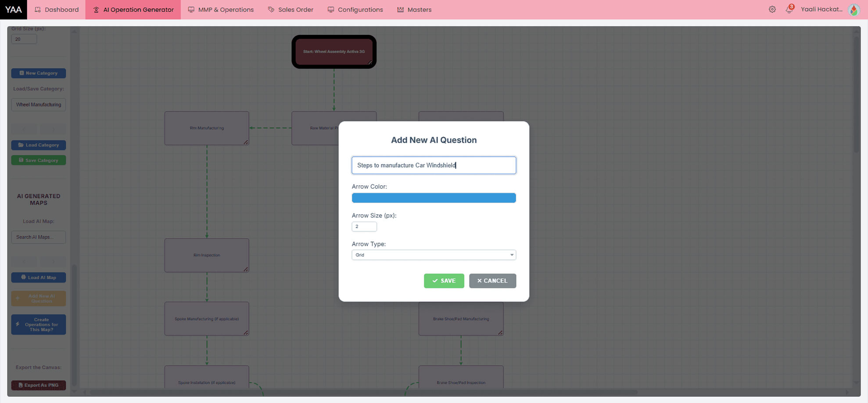Save the new AI question

click(x=444, y=281)
